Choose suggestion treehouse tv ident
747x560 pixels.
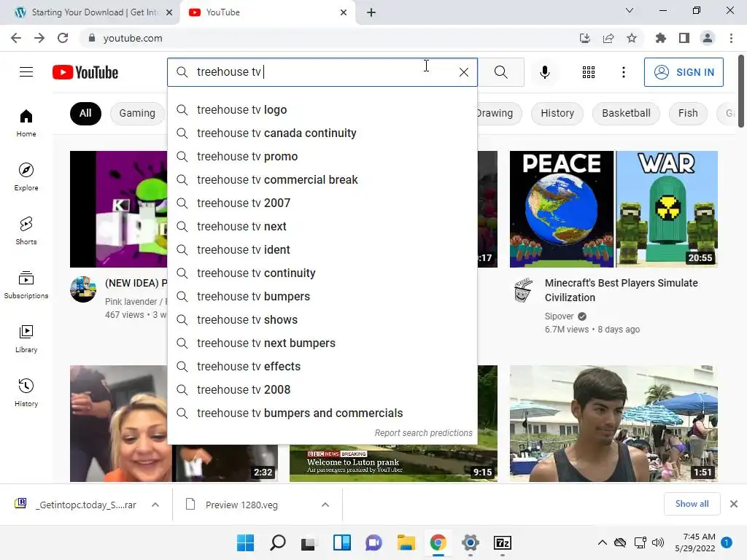(322, 249)
